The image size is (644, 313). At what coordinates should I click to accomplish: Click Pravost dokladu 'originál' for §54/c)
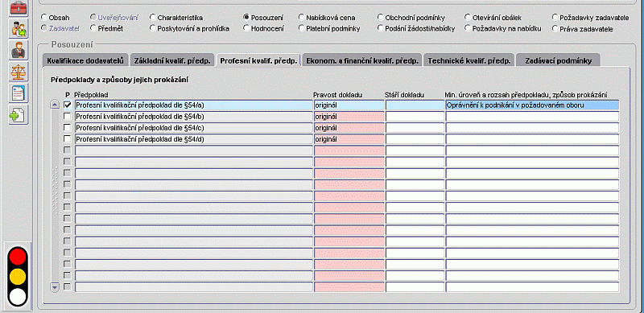coord(349,128)
